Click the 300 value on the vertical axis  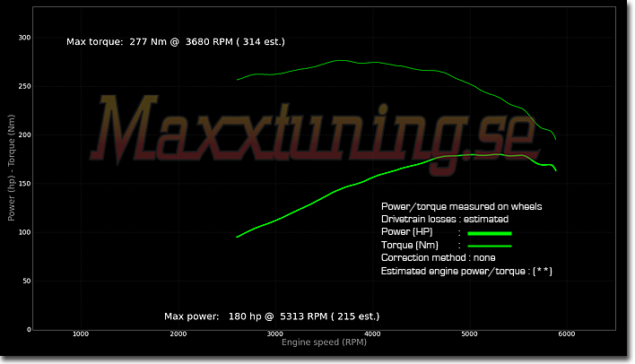[24, 38]
